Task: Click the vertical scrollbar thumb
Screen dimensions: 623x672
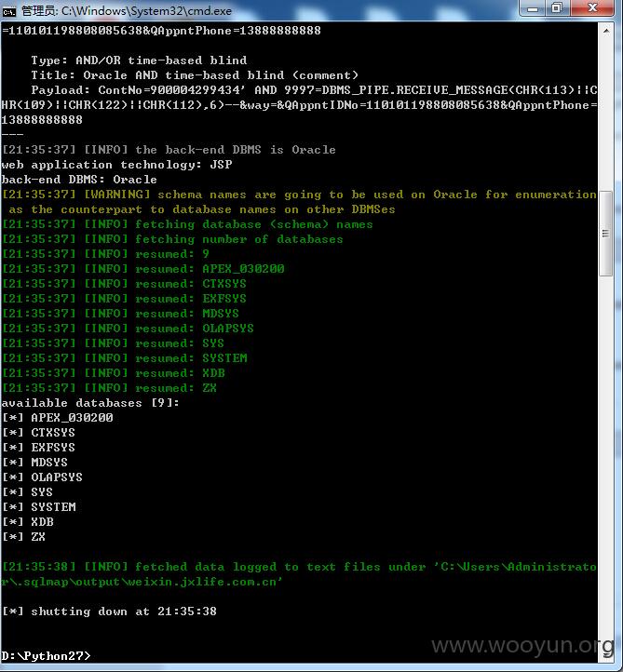Action: (x=606, y=234)
